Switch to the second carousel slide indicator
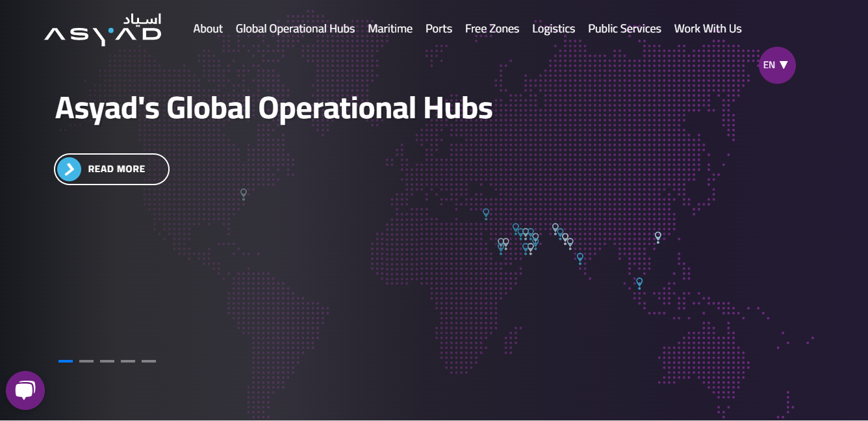Viewport: 868px width, 421px height. (x=86, y=361)
